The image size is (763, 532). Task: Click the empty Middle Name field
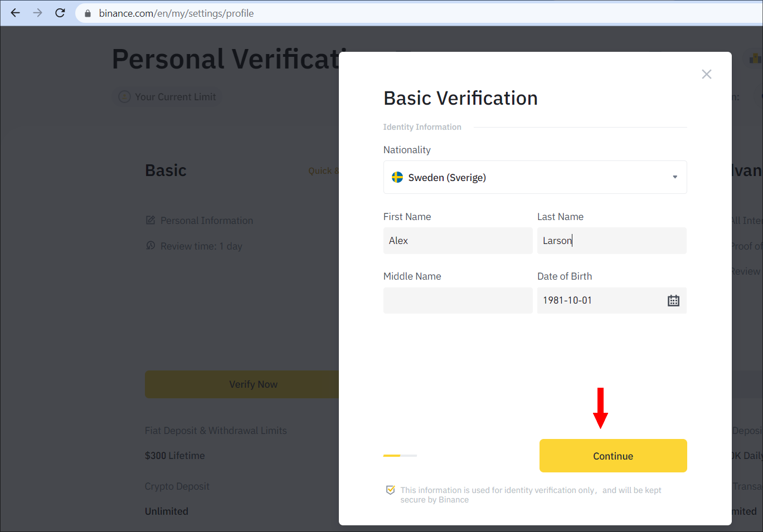tap(458, 300)
